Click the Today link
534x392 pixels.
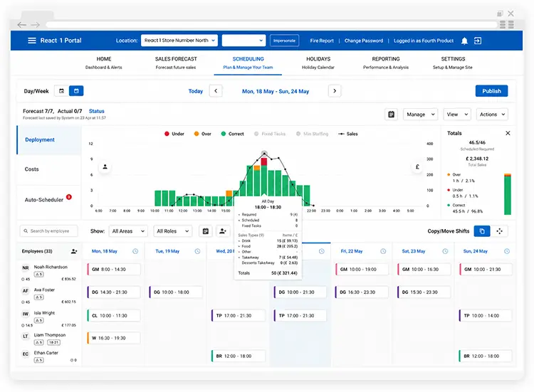coord(196,91)
